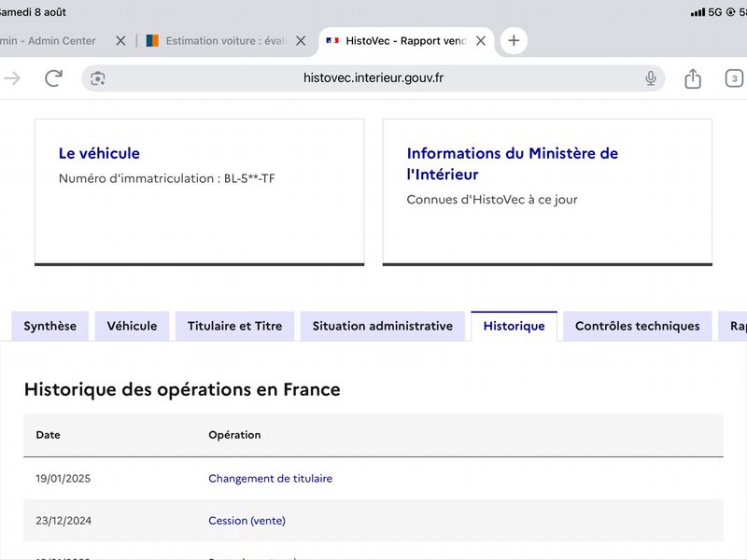Image resolution: width=747 pixels, height=560 pixels.
Task: Click the histovec.interieur.gouv.fr address field
Action: click(373, 78)
